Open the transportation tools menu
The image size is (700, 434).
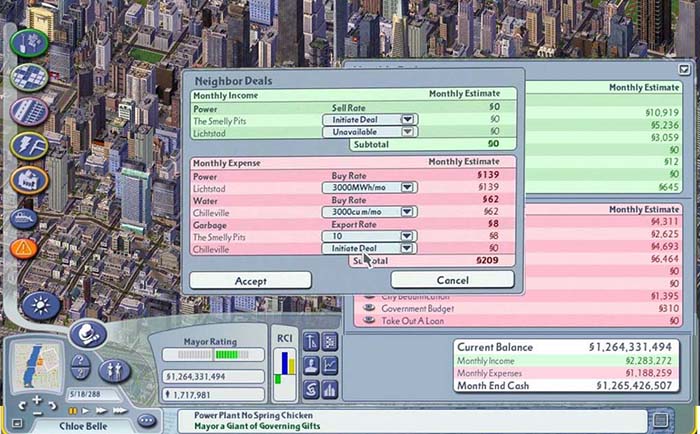[x=28, y=111]
